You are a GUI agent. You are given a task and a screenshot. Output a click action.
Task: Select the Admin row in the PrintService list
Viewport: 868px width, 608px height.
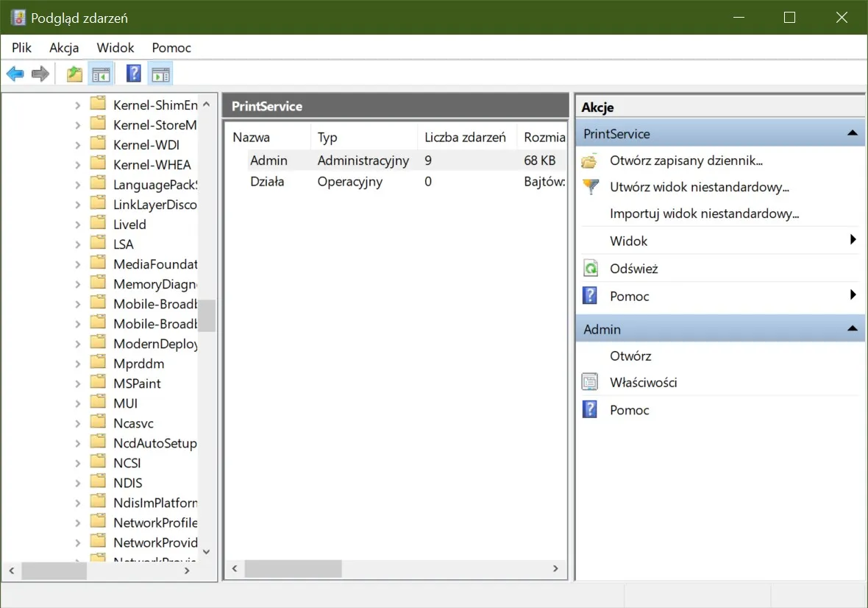(270, 160)
